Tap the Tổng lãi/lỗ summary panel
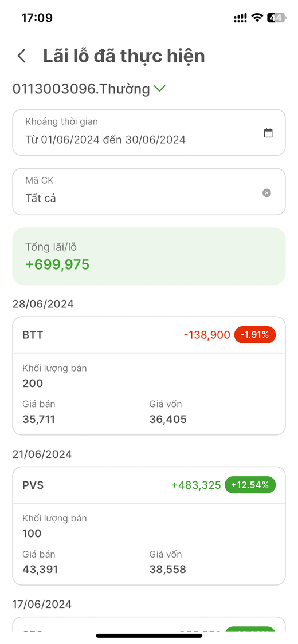 (149, 256)
